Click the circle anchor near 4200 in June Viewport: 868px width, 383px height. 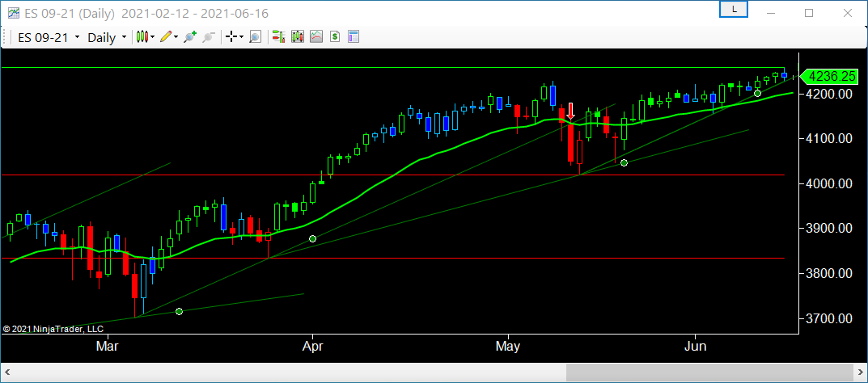coord(758,93)
